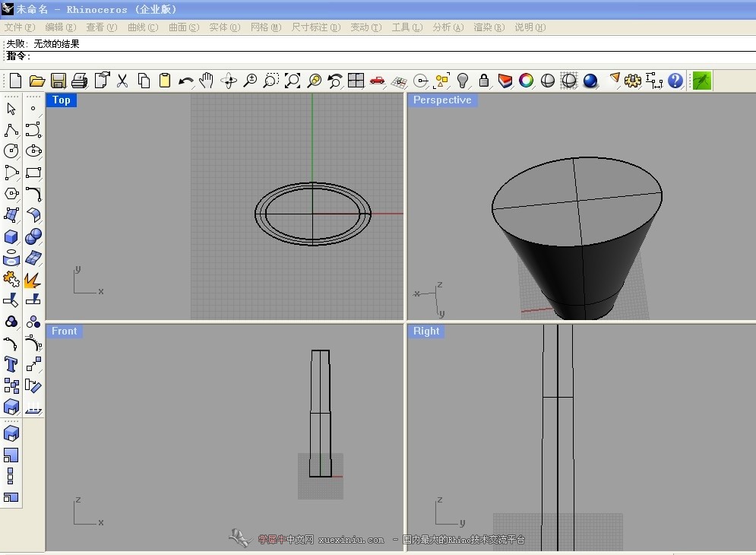This screenshot has width=756, height=555.
Task: Click the Zoom Window icon
Action: (x=271, y=81)
